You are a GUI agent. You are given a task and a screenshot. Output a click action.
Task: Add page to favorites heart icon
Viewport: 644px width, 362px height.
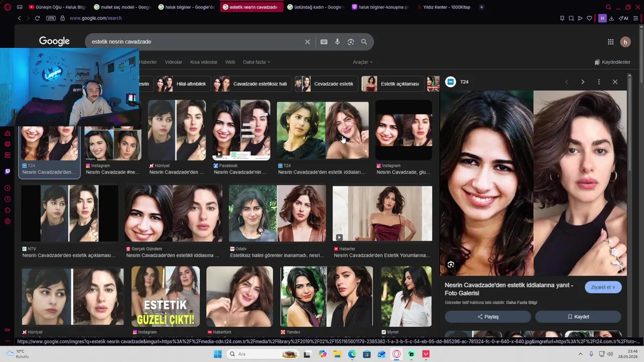point(589,18)
